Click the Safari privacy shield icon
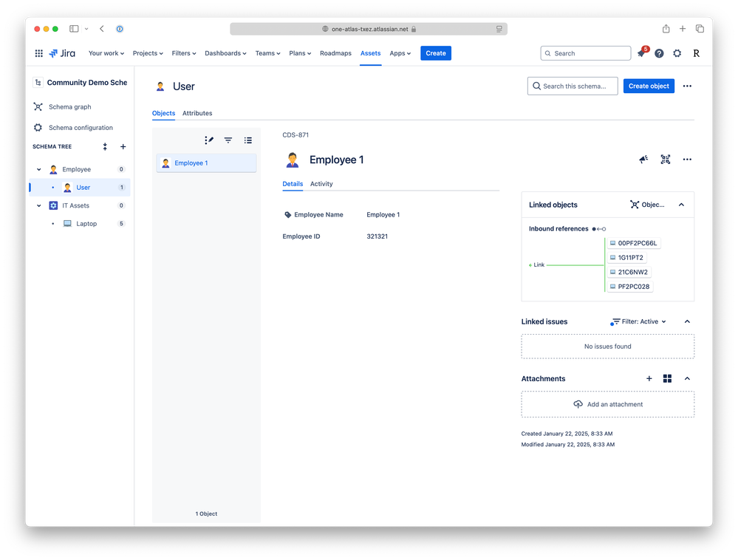 pyautogui.click(x=120, y=29)
